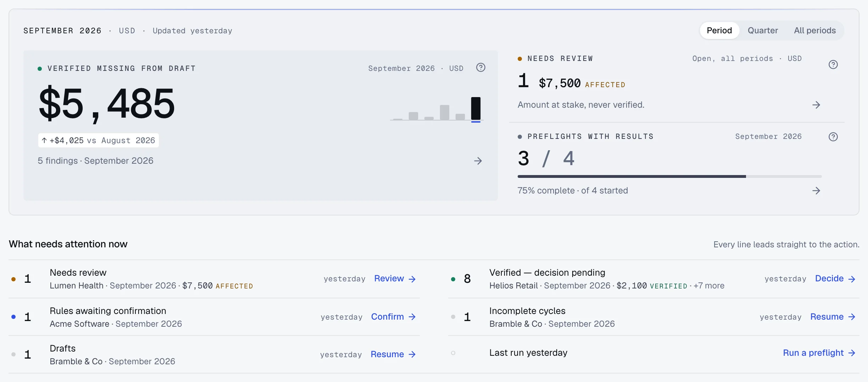Select the $7,500 AFFECTED value in Needs Review

point(582,84)
